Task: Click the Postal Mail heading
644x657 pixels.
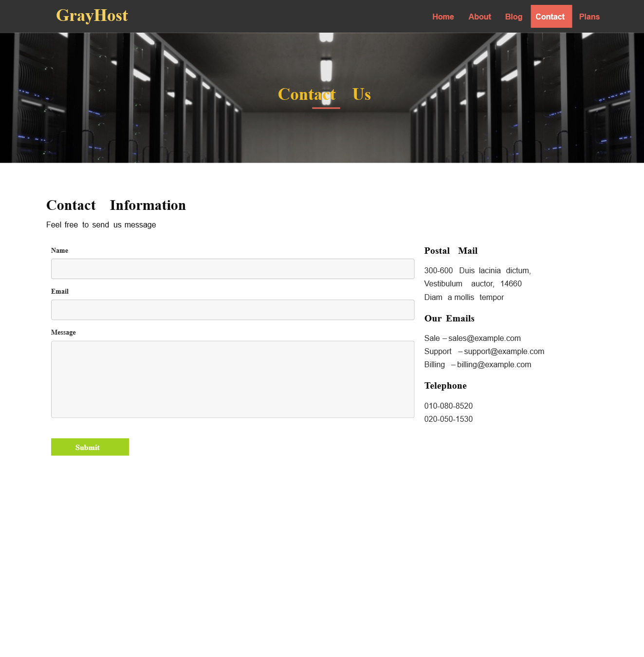Action: point(451,251)
